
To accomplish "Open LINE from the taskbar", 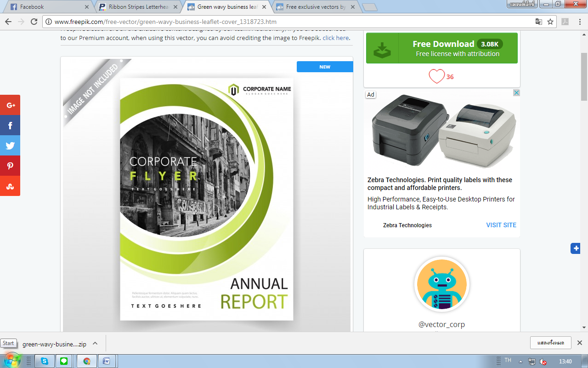I will (64, 361).
